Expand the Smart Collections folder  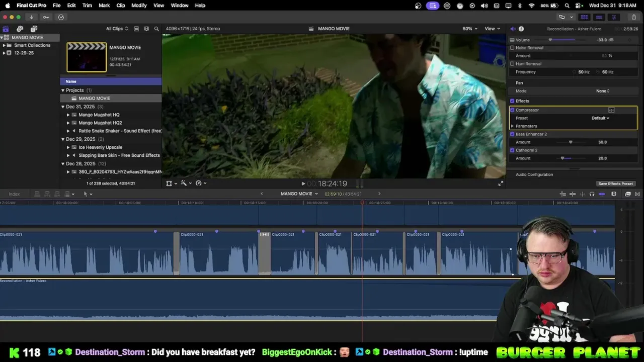[x=4, y=45]
